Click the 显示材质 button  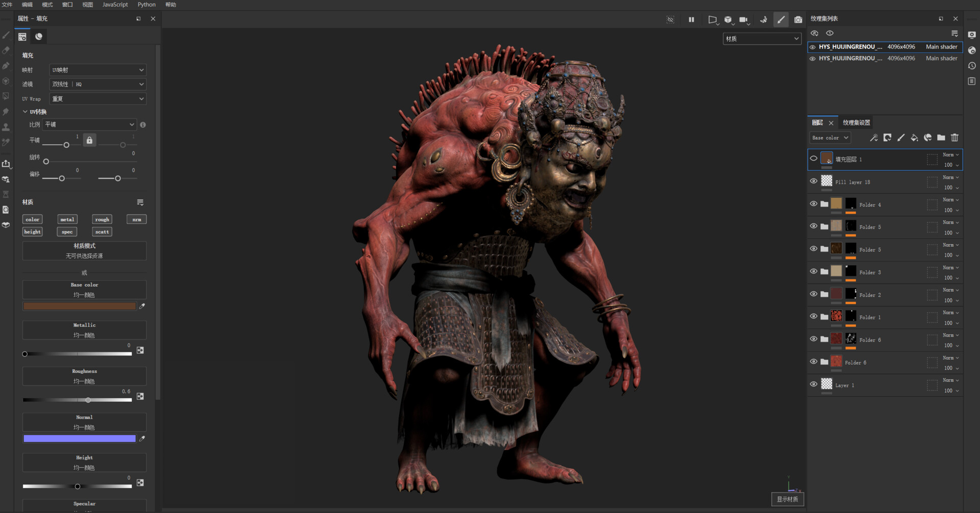coord(787,499)
